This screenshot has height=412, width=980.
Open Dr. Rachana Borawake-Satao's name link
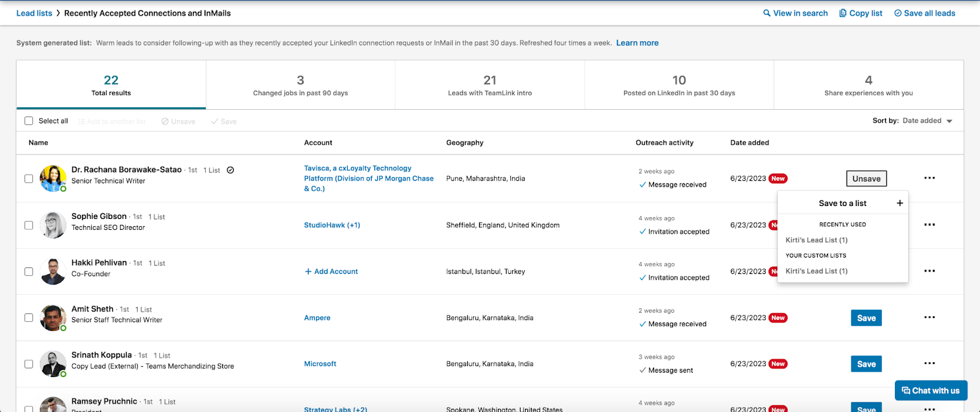(x=127, y=169)
